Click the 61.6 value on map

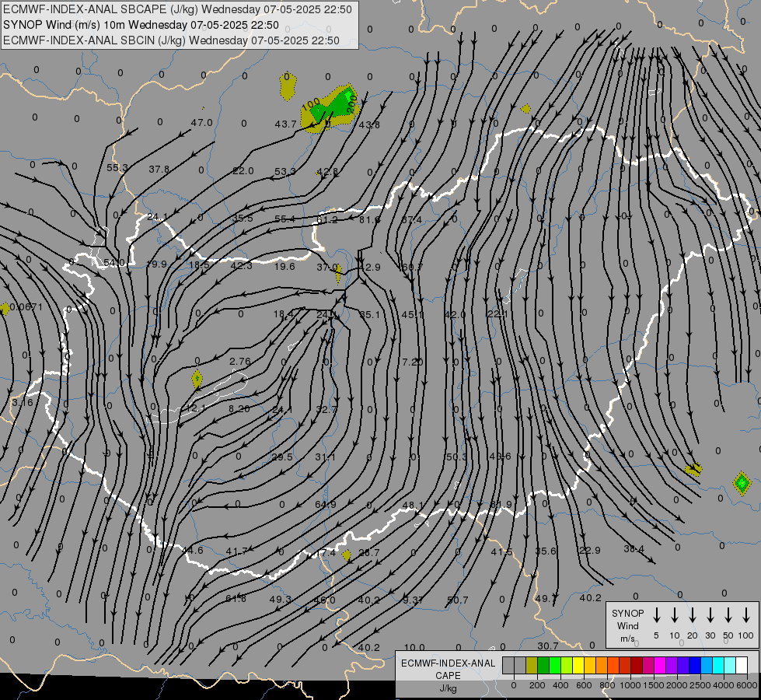click(236, 598)
